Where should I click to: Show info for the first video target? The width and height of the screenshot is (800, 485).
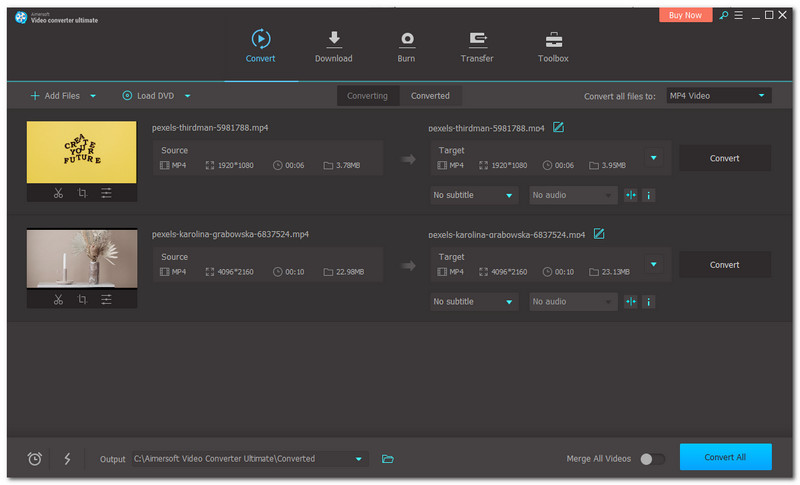[x=649, y=195]
